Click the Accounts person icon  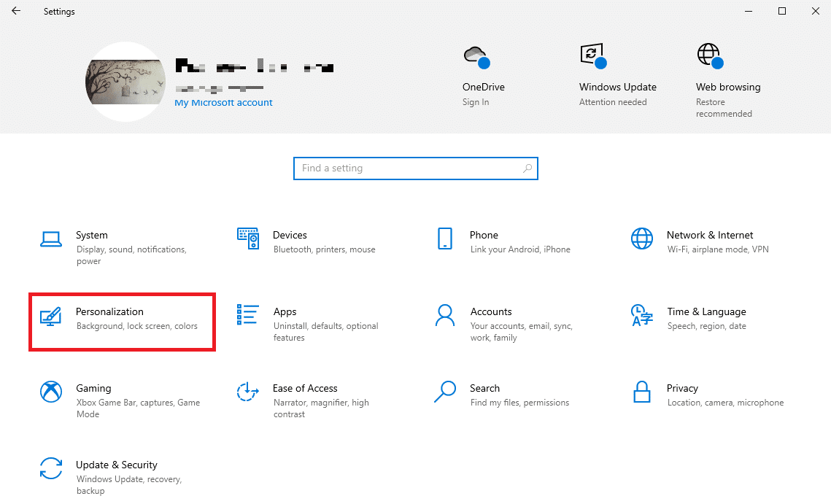pyautogui.click(x=445, y=315)
